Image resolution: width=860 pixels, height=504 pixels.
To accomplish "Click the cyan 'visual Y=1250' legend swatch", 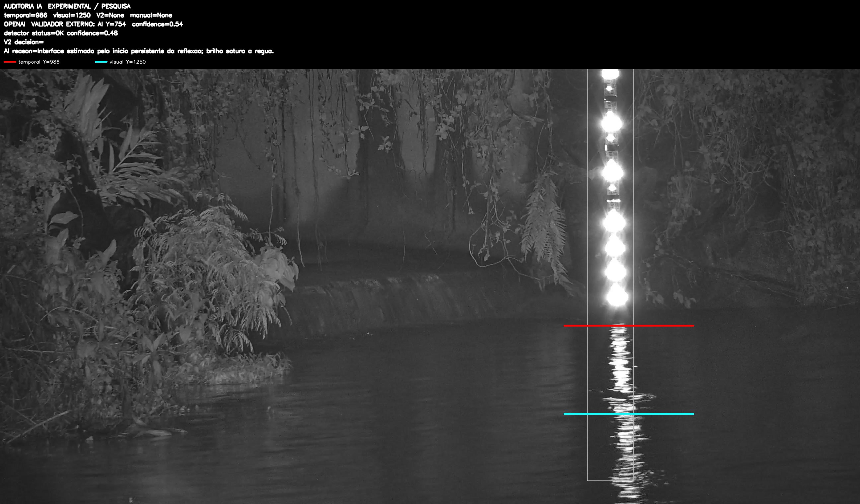I will point(101,62).
